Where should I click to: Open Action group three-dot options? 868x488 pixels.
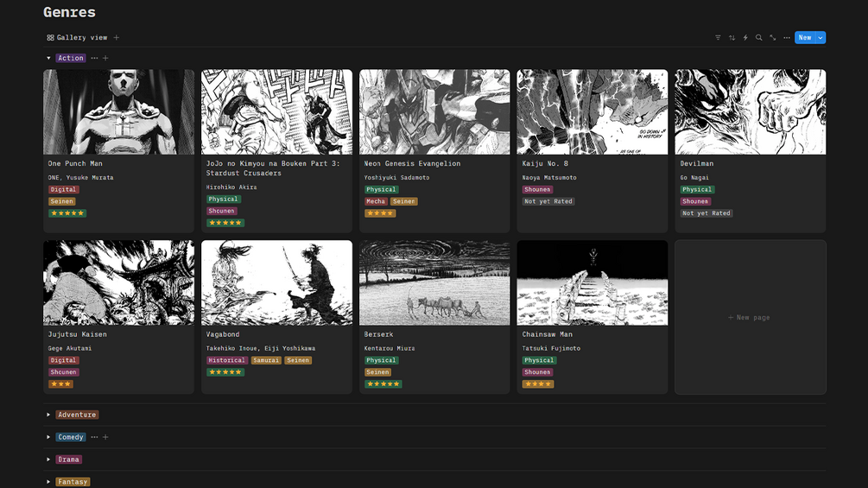(95, 58)
